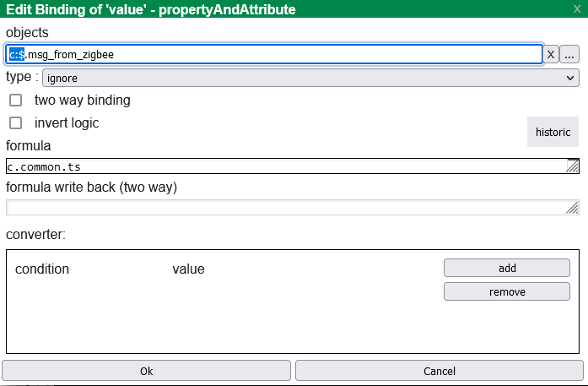The height and width of the screenshot is (386, 588).
Task: Toggle the invert logic checkbox
Action: (x=15, y=122)
